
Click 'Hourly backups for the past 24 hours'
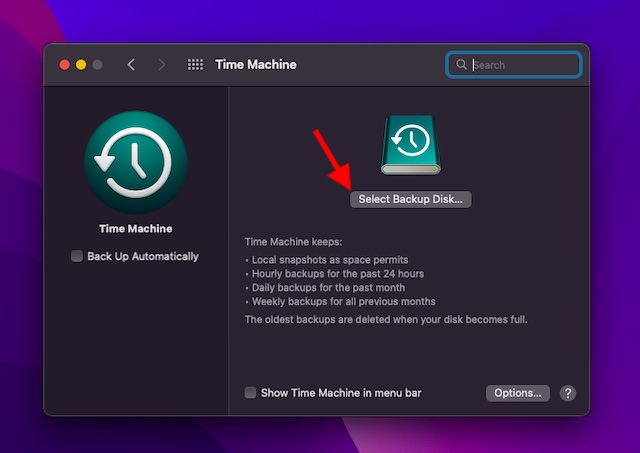point(338,274)
